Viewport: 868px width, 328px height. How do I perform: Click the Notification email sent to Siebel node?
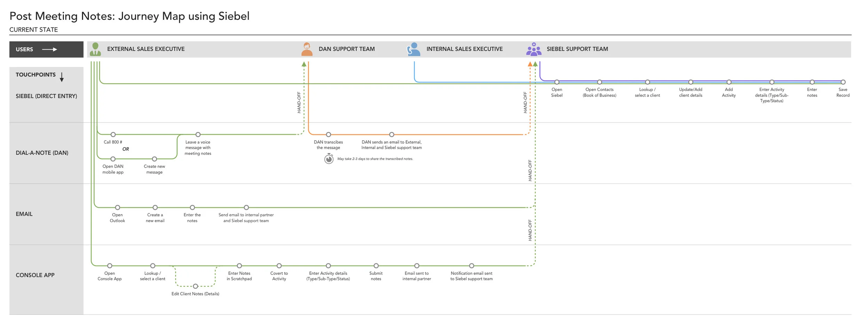471,266
